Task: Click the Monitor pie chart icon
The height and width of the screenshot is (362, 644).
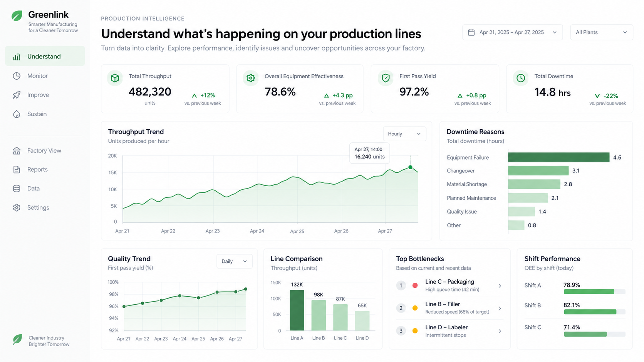Action: tap(17, 76)
